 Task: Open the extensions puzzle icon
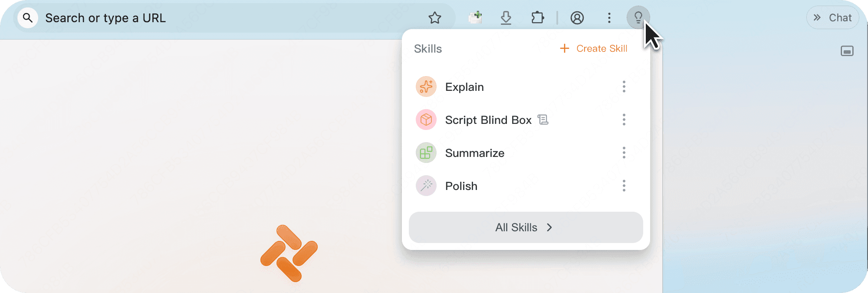click(537, 18)
